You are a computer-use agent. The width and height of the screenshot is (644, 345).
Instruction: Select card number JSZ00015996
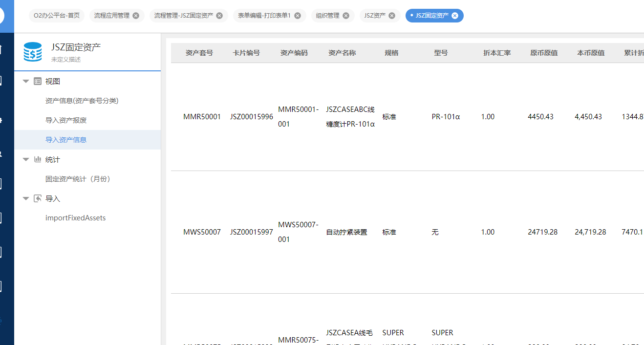coord(252,117)
